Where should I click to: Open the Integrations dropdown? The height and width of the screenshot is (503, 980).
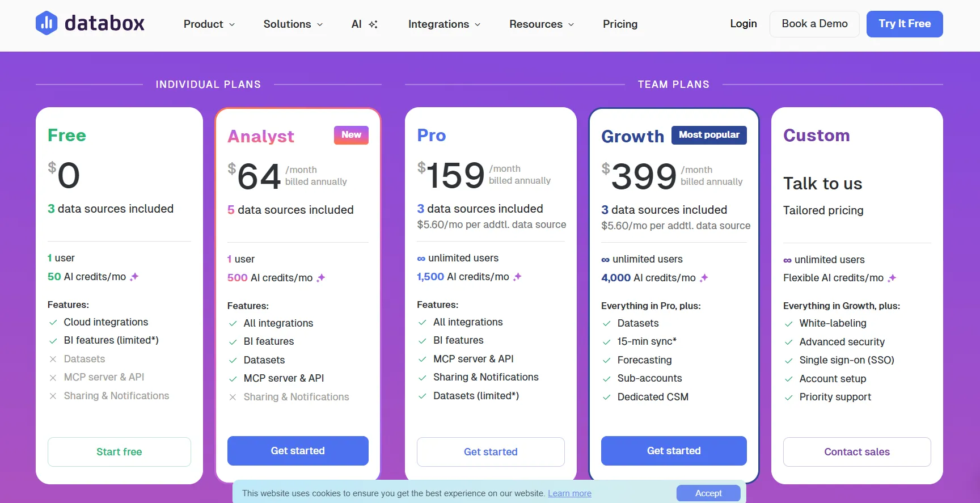point(445,24)
